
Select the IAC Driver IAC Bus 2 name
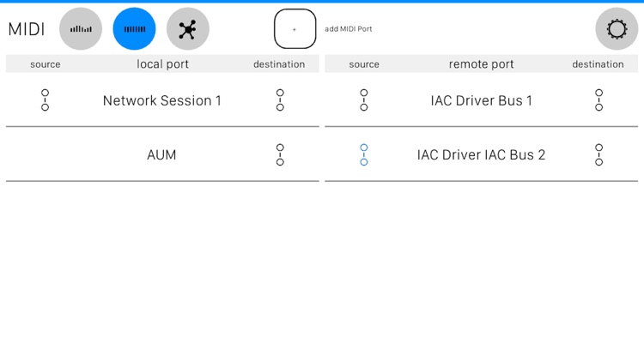482,154
